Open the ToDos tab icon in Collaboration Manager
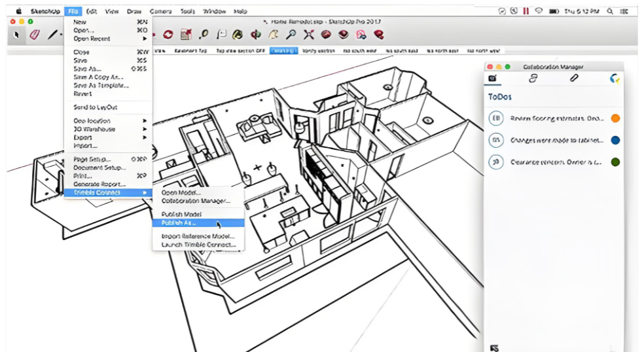Viewport: 644px width, 352px height. pyautogui.click(x=493, y=79)
